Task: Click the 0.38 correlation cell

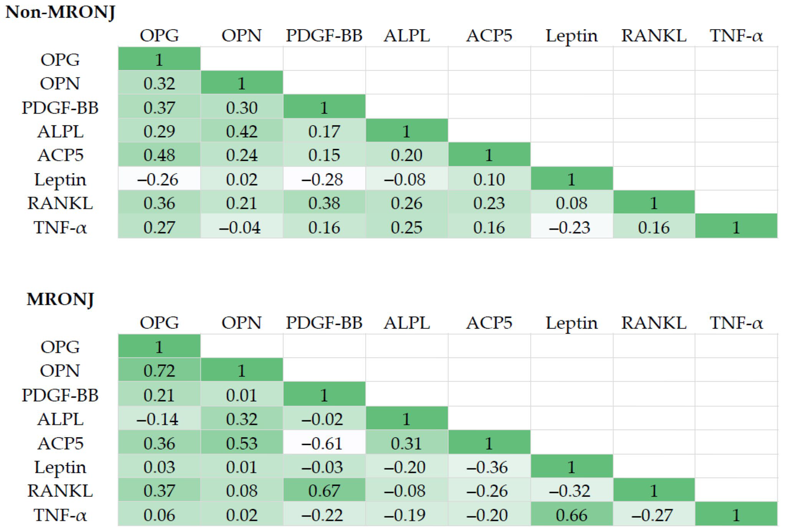Action: (324, 203)
